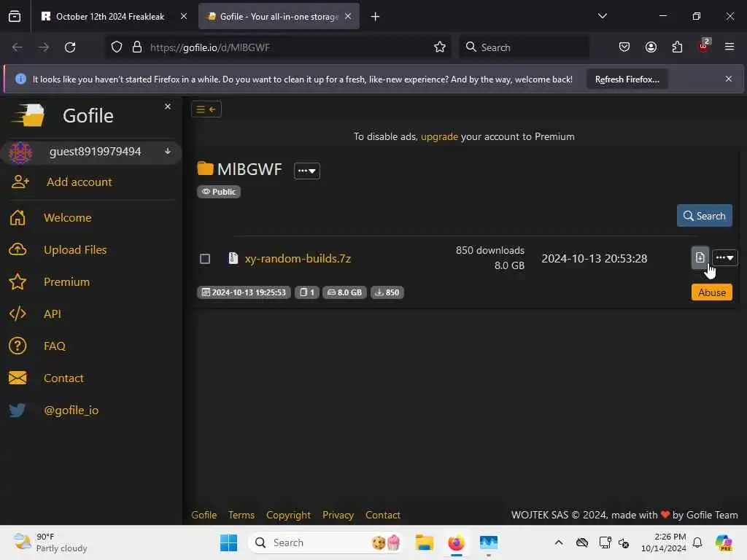Image resolution: width=747 pixels, height=560 pixels.
Task: Switch to October 12th 2024 Freakleak tab
Action: 110,17
